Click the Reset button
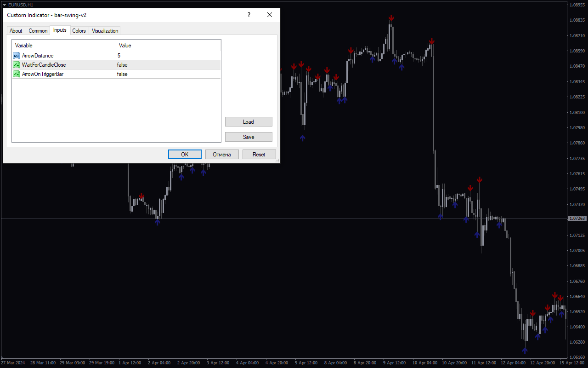 [259, 154]
